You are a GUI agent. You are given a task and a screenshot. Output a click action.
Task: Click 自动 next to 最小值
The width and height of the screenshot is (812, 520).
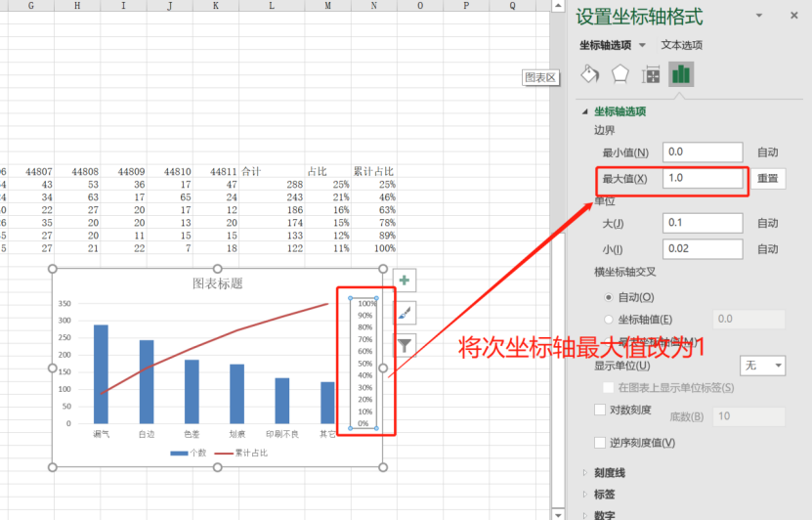click(x=767, y=152)
